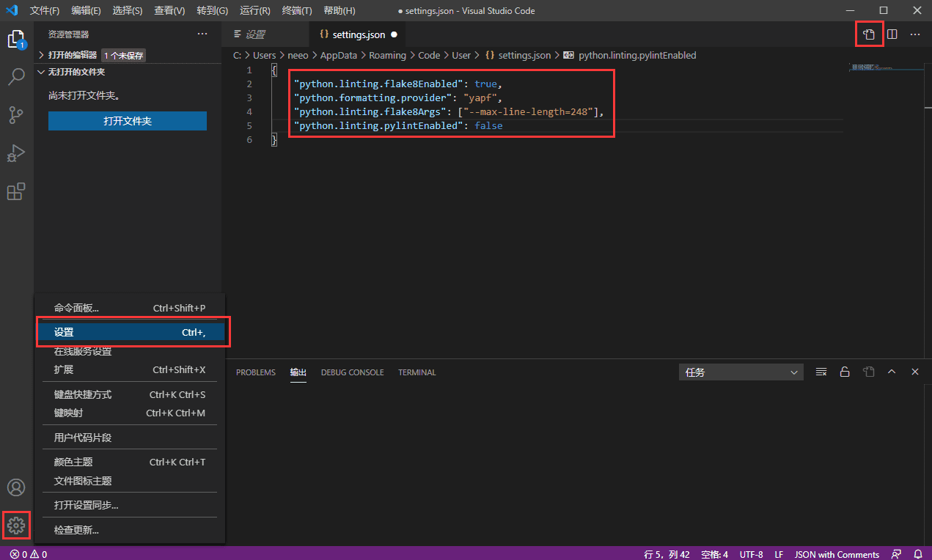Click the 打开文件夹 button
932x560 pixels.
(128, 121)
